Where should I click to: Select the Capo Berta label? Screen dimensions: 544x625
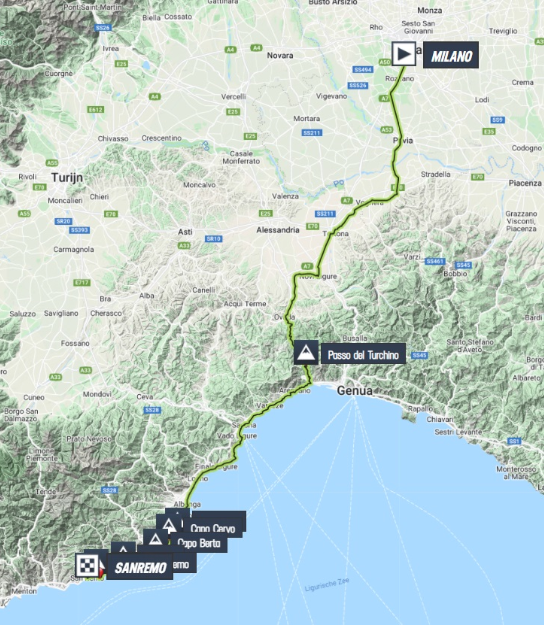pyautogui.click(x=198, y=543)
